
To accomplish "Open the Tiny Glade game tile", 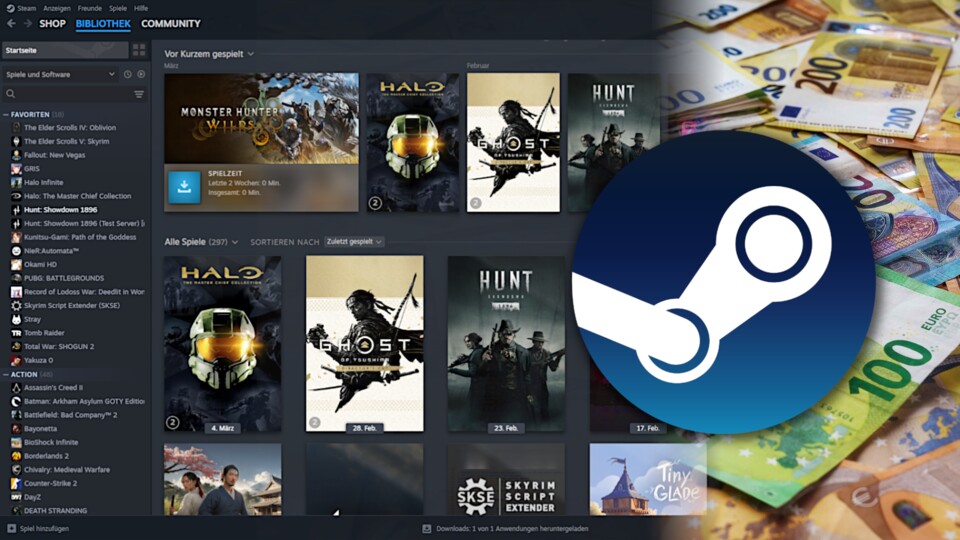I will pyautogui.click(x=648, y=479).
